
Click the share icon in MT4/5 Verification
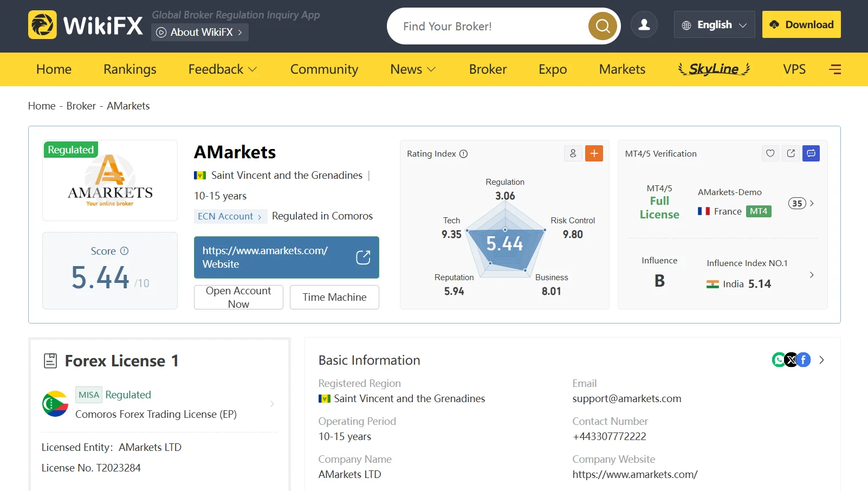point(791,153)
